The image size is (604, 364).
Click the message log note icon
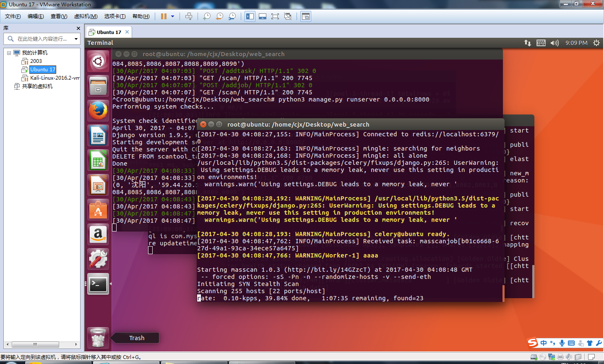(591, 357)
